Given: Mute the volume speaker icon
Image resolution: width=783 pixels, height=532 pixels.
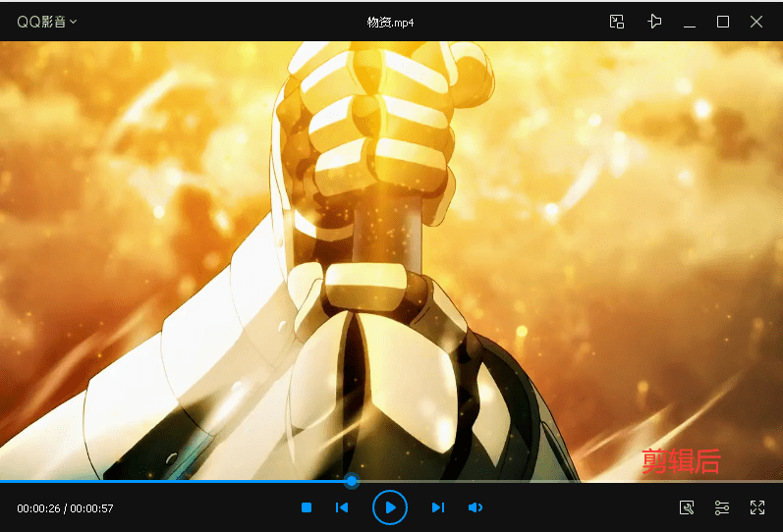Looking at the screenshot, I should pos(475,507).
